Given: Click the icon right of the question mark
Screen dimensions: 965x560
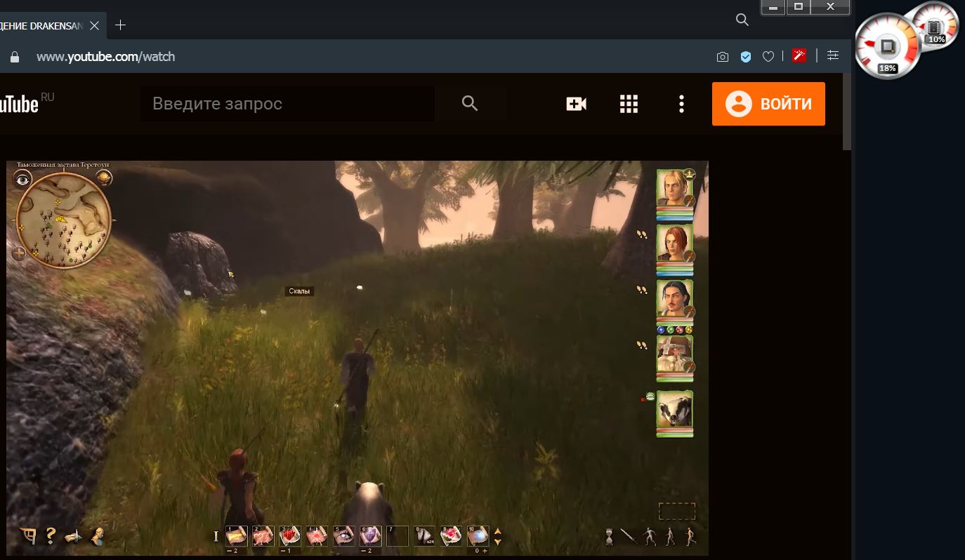Looking at the screenshot, I should click(x=73, y=537).
